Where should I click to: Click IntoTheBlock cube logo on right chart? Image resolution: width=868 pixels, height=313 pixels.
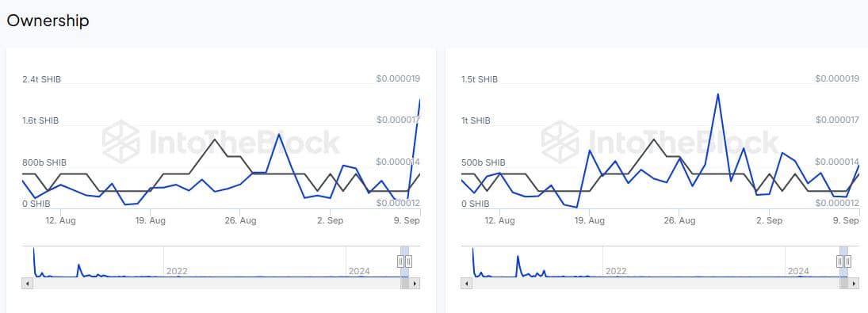(x=560, y=142)
